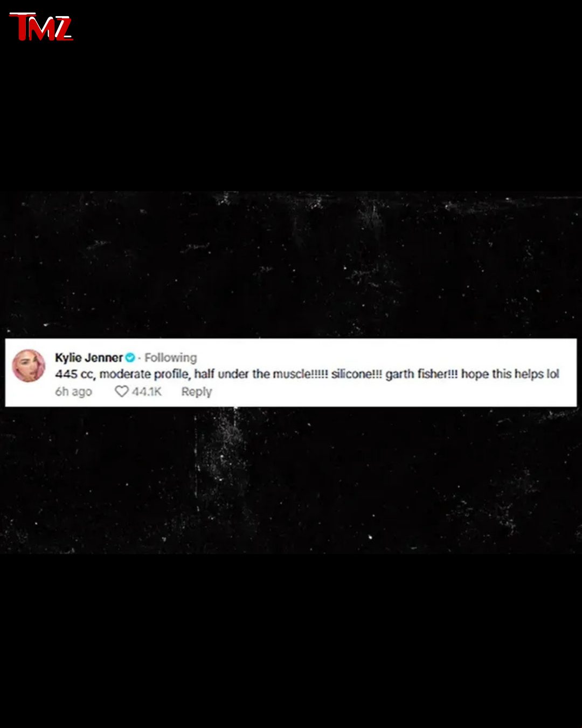The height and width of the screenshot is (728, 582).
Task: Click the blue verified badge
Action: pos(130,358)
